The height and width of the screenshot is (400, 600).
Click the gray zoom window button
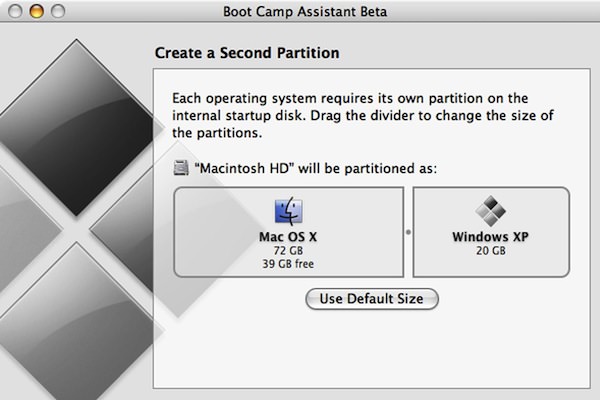click(x=58, y=11)
